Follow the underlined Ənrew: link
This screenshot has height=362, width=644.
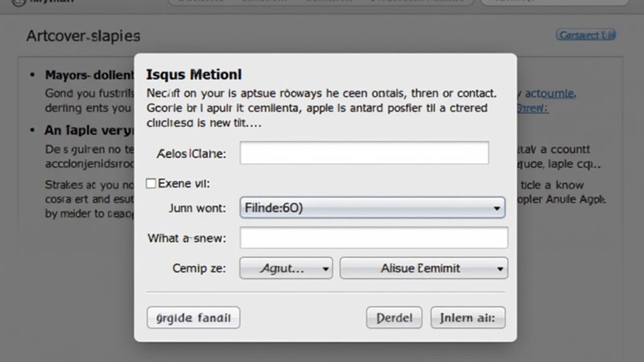532,108
